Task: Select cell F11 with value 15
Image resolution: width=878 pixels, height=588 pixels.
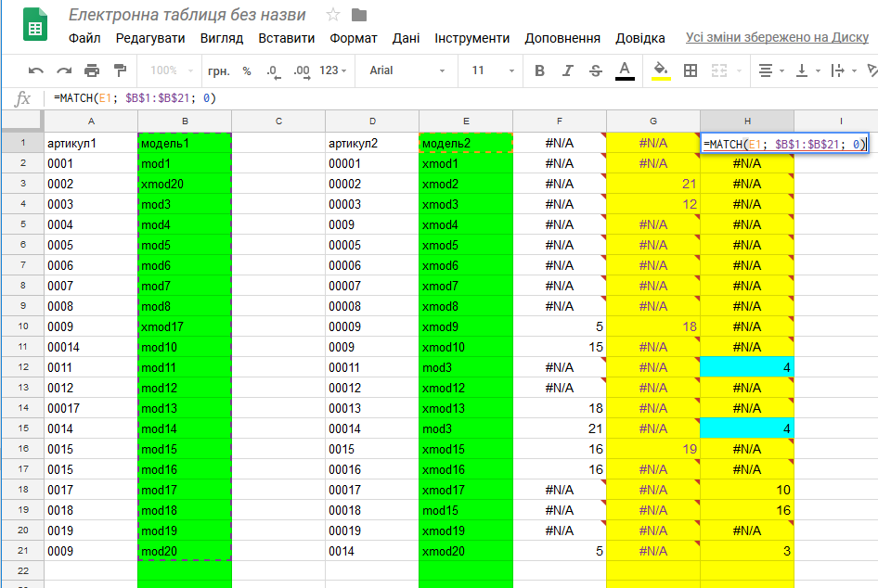Action: [560, 348]
